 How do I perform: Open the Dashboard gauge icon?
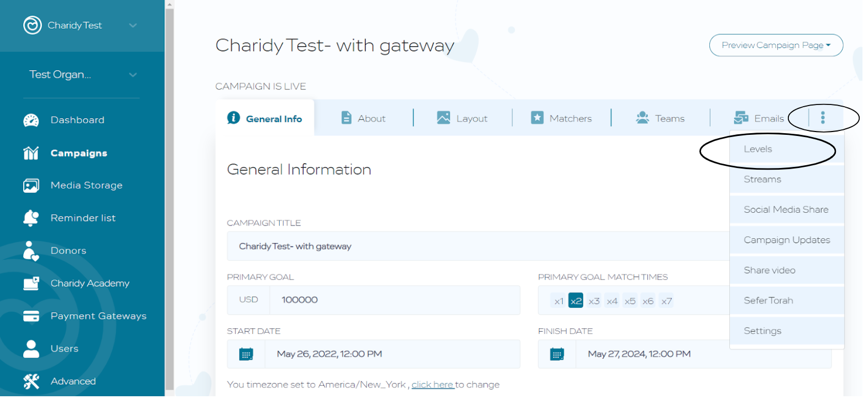31,120
